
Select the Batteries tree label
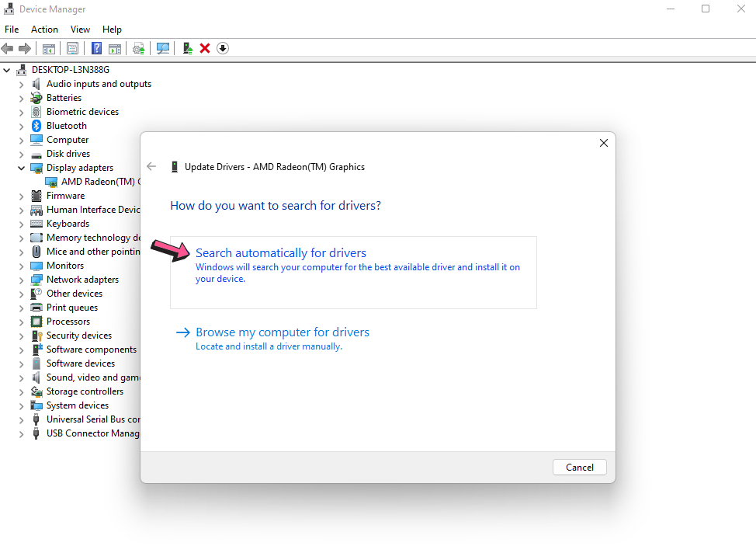click(x=64, y=98)
